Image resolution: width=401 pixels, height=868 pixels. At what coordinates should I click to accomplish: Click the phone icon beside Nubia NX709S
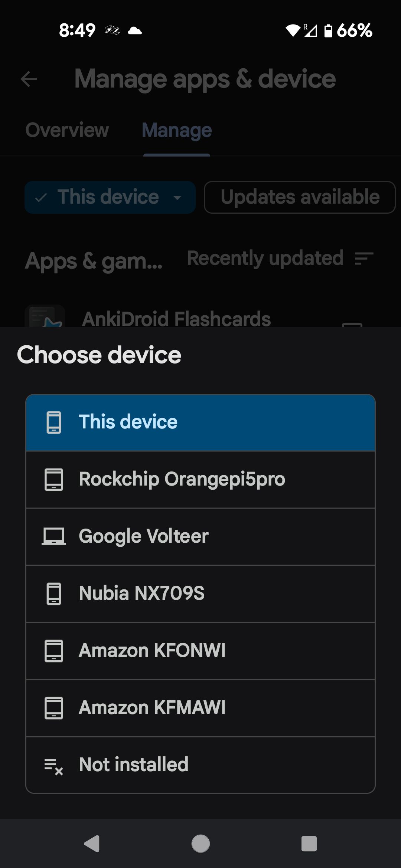point(54,593)
